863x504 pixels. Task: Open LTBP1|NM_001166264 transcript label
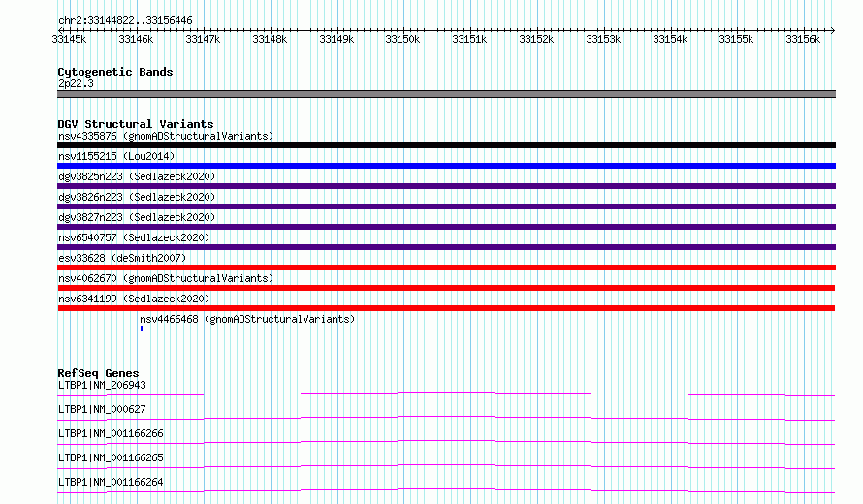click(111, 482)
